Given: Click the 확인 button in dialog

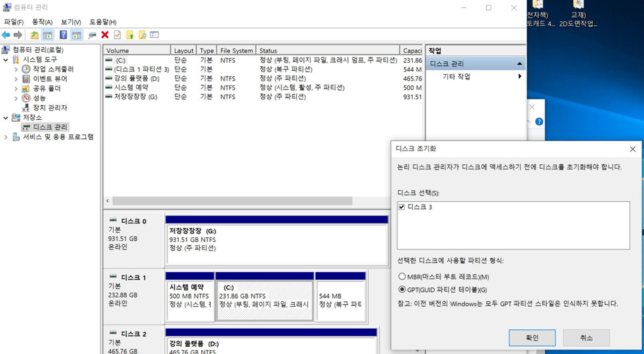Looking at the screenshot, I should coord(532,337).
